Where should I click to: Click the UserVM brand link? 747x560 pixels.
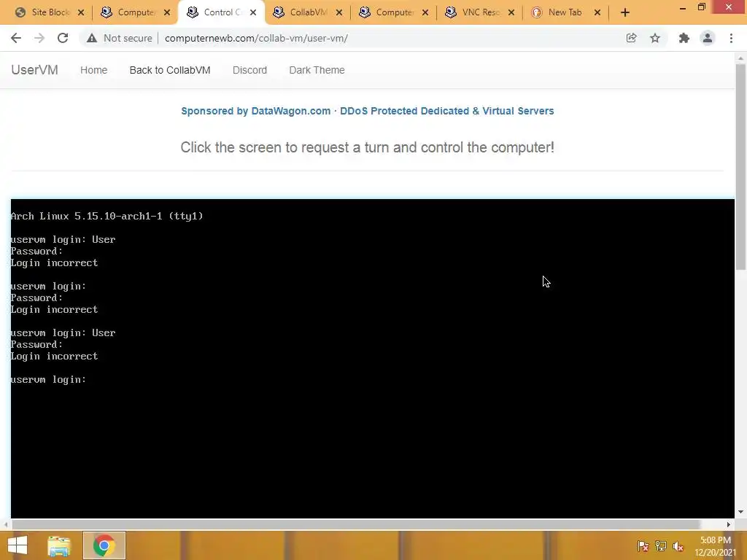(x=35, y=70)
